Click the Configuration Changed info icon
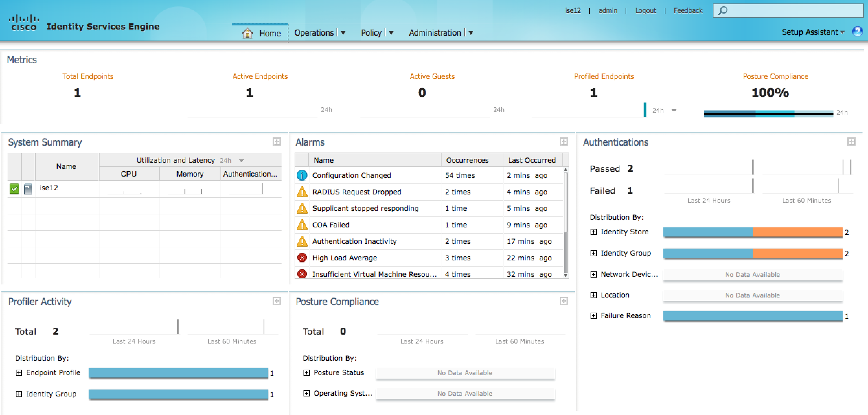868x415 pixels. tap(302, 175)
